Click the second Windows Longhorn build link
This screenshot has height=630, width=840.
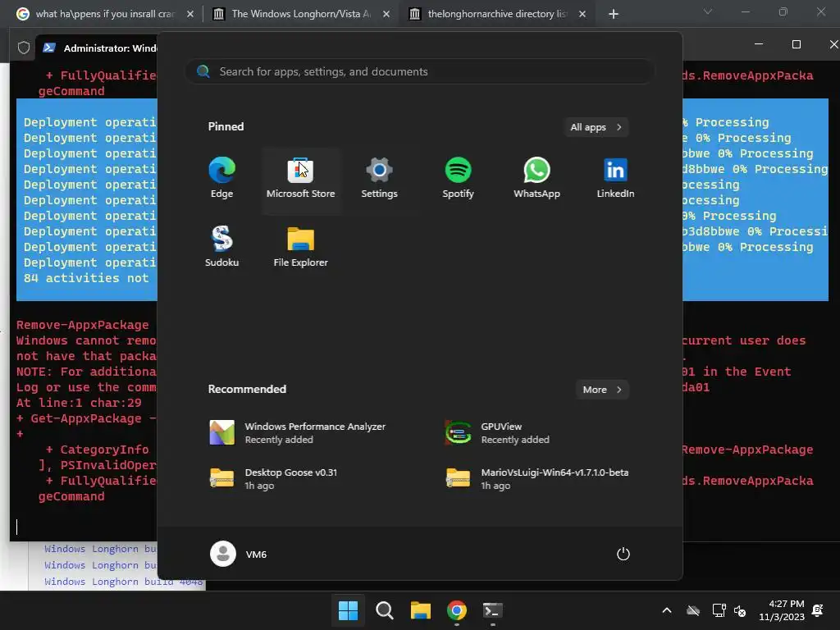coord(100,565)
